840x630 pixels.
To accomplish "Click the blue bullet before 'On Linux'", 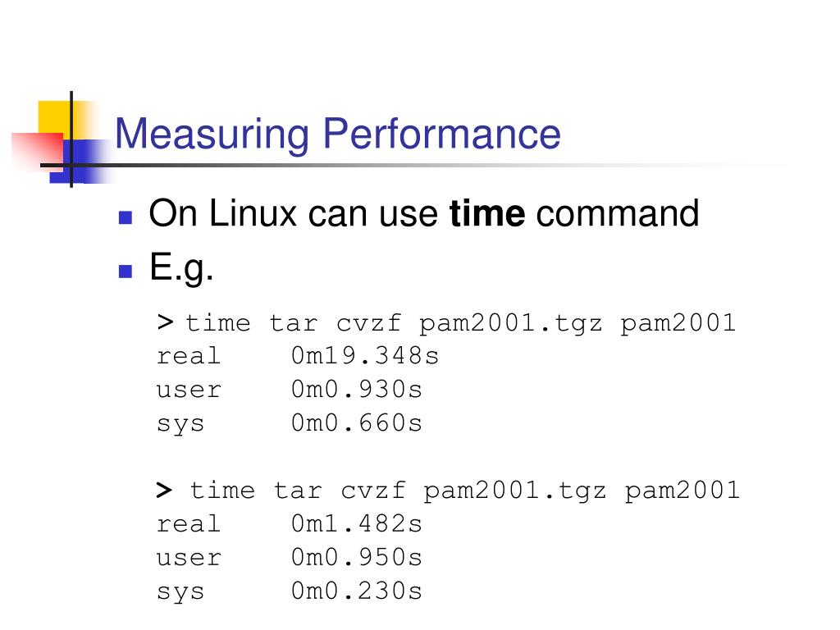I will [126, 217].
